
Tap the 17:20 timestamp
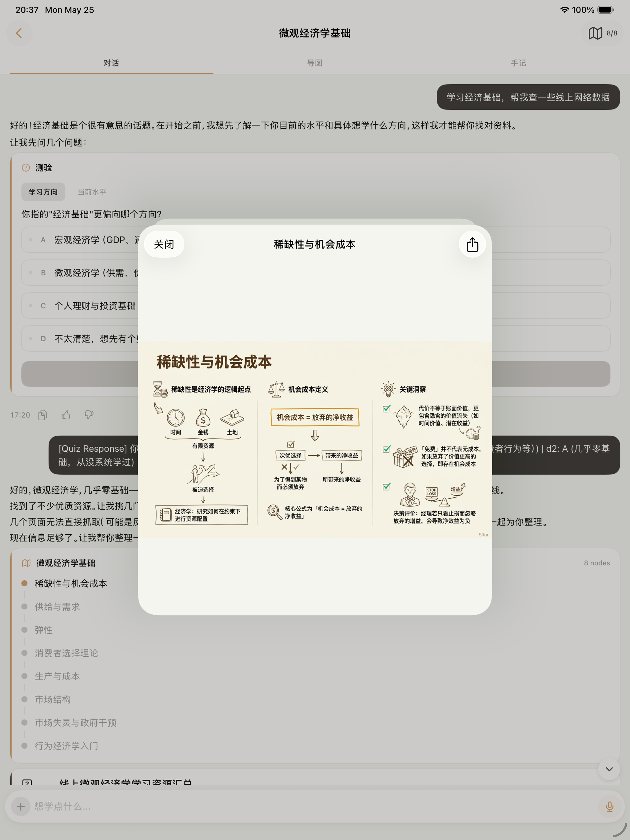pos(20,415)
